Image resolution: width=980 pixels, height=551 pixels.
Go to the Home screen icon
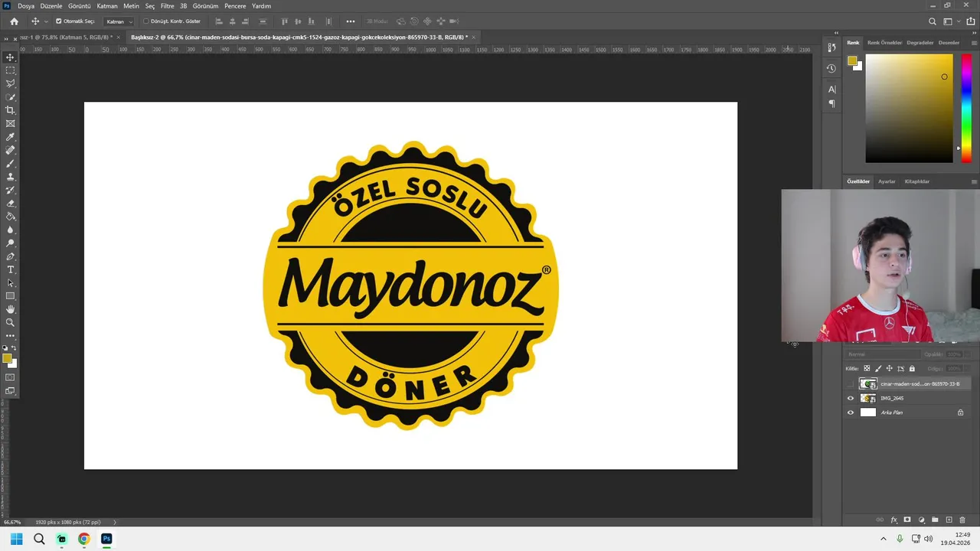(x=14, y=21)
